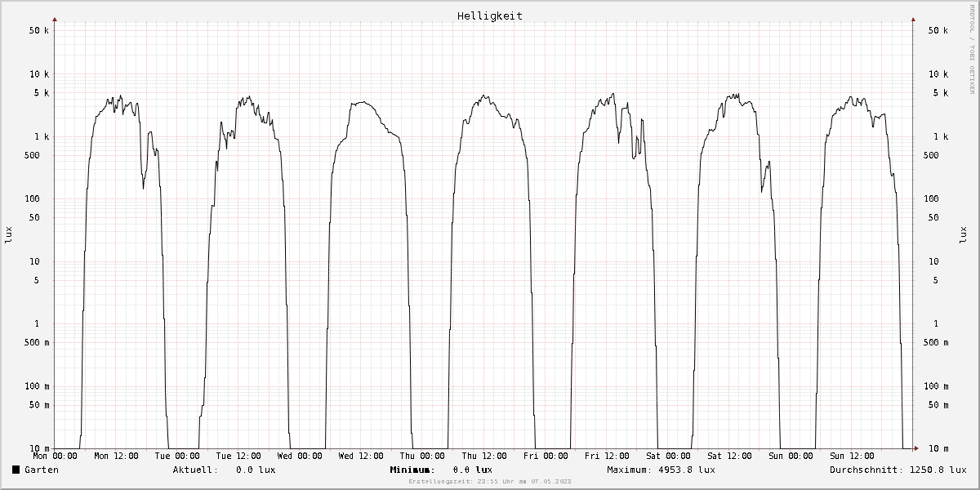
Task: Click the 'Mon 00:00' time axis label
Action: click(x=56, y=456)
